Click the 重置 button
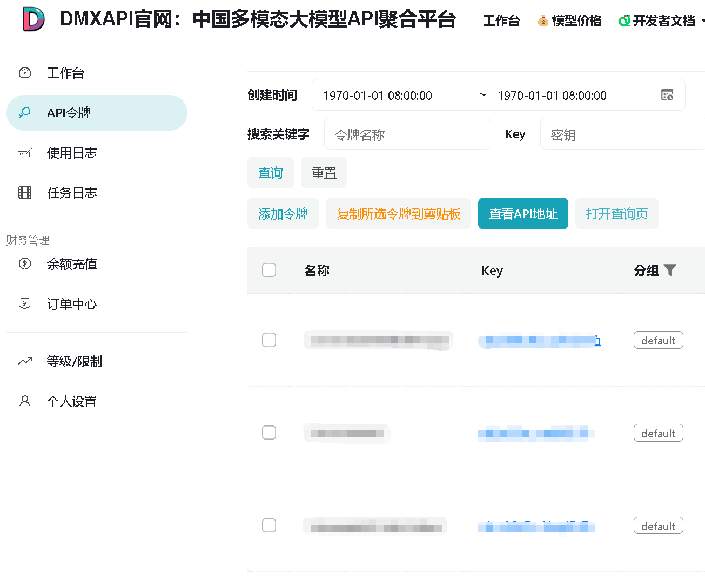Screen dimensions: 705x588 (x=324, y=173)
